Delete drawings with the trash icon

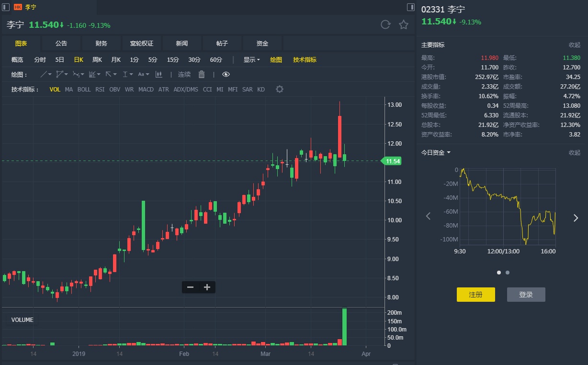click(x=202, y=74)
